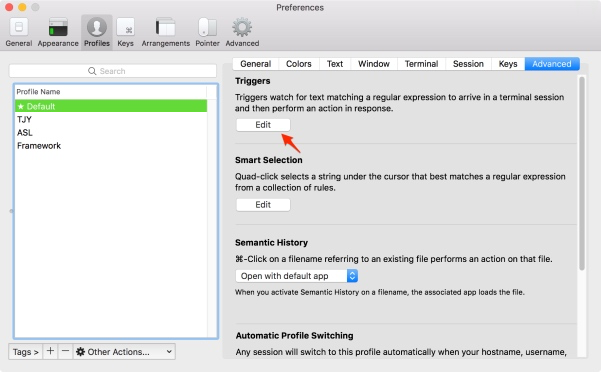Open the Other Actions menu
601x372 pixels.
(x=124, y=351)
